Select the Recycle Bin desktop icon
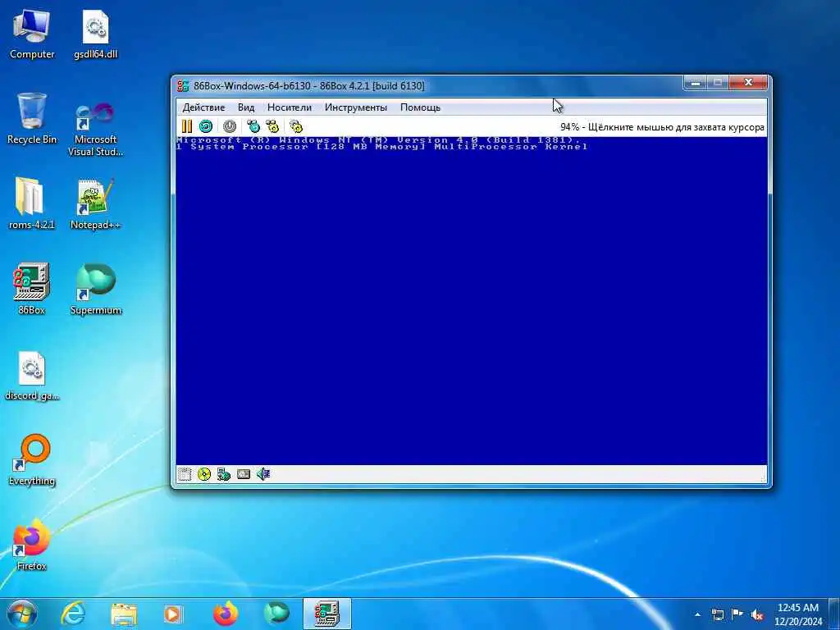The height and width of the screenshot is (630, 840). [32, 119]
